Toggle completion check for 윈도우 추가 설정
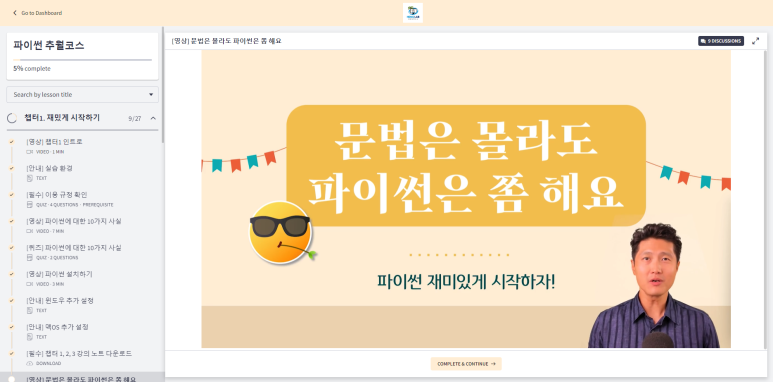Viewport: 773px width, 382px height. click(x=11, y=301)
